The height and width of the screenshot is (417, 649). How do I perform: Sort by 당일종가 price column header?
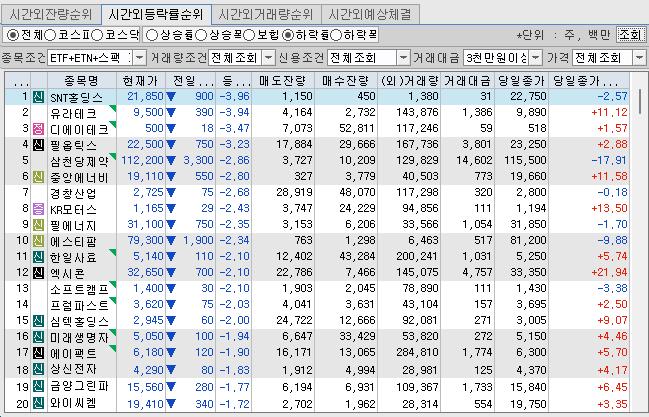[522, 81]
